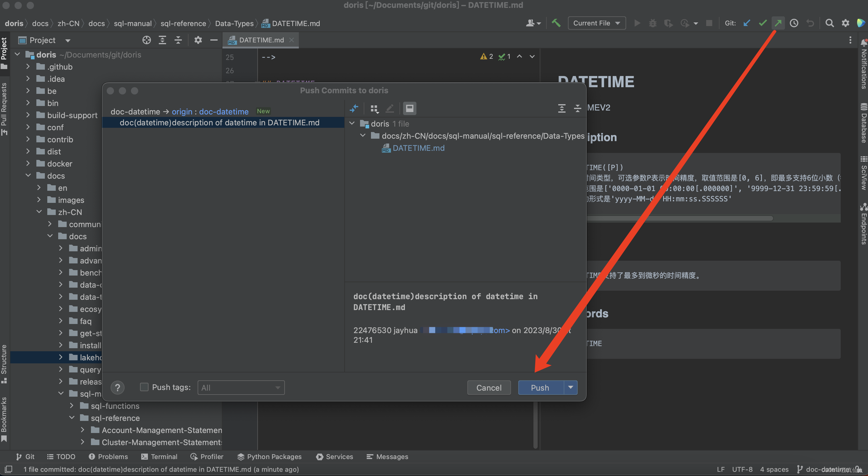Toggle the Push tags checkbox

tap(144, 386)
